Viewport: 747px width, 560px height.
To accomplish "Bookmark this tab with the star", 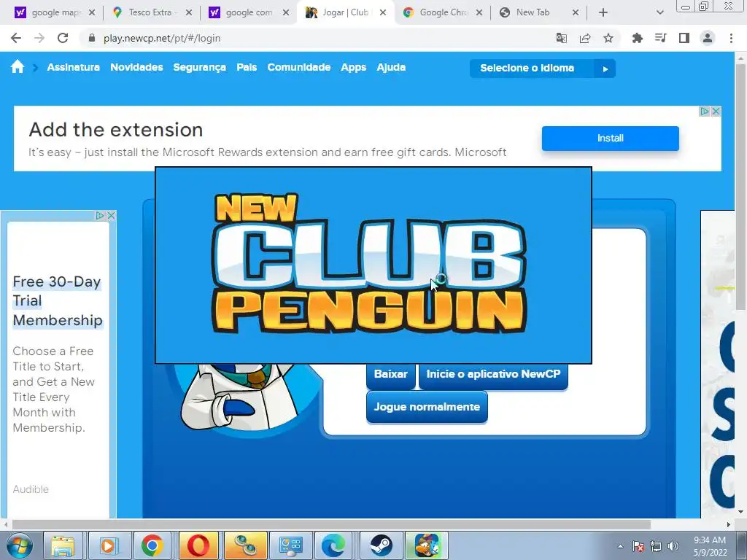I will [x=608, y=38].
